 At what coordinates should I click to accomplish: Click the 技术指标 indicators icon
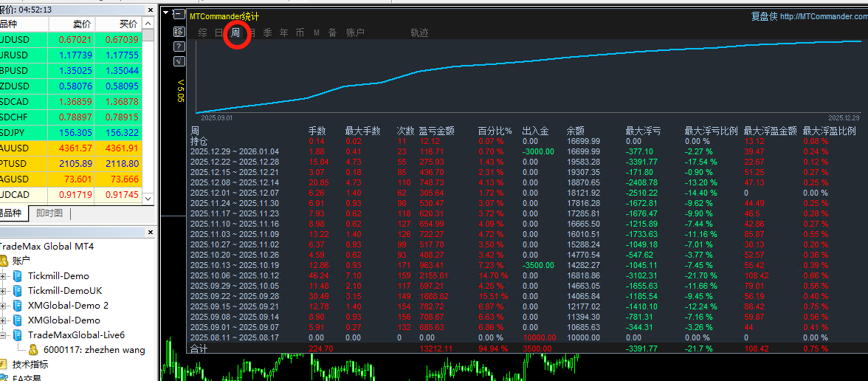pos(4,365)
